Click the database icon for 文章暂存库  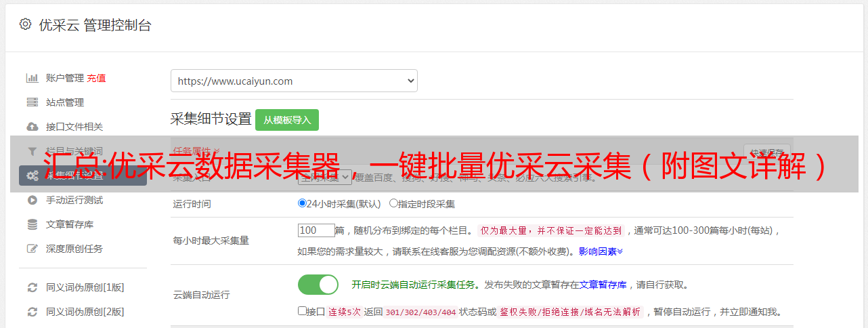coord(32,224)
